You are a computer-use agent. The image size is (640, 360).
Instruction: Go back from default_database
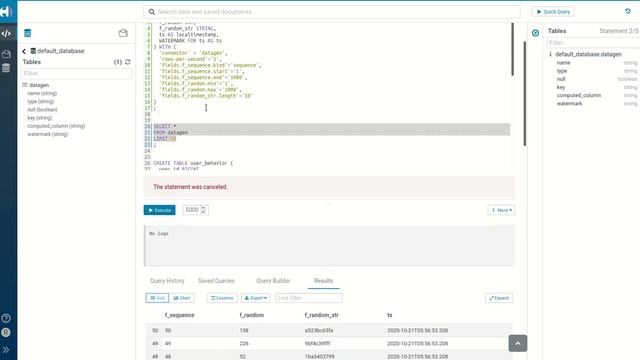click(24, 51)
